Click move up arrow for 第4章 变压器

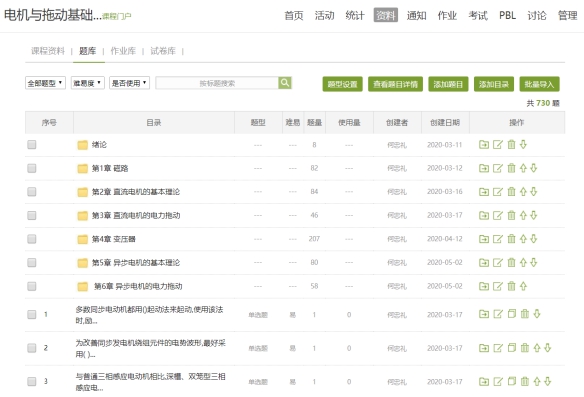523,239
